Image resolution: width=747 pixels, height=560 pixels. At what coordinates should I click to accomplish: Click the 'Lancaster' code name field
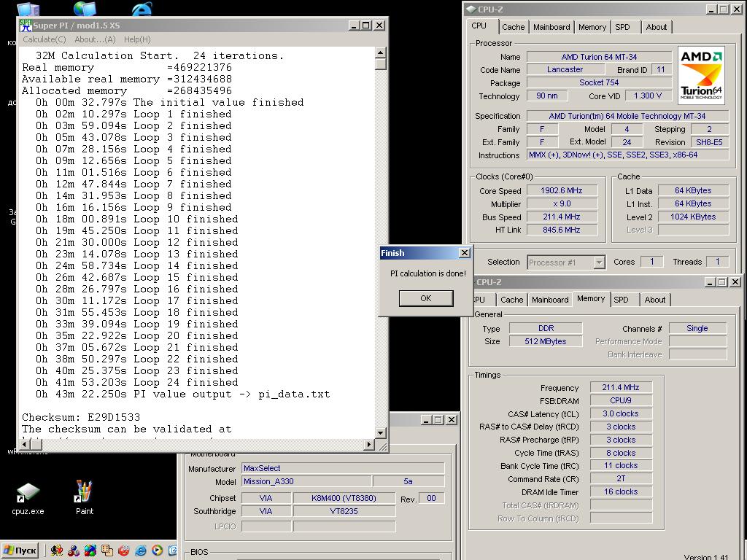pyautogui.click(x=565, y=69)
